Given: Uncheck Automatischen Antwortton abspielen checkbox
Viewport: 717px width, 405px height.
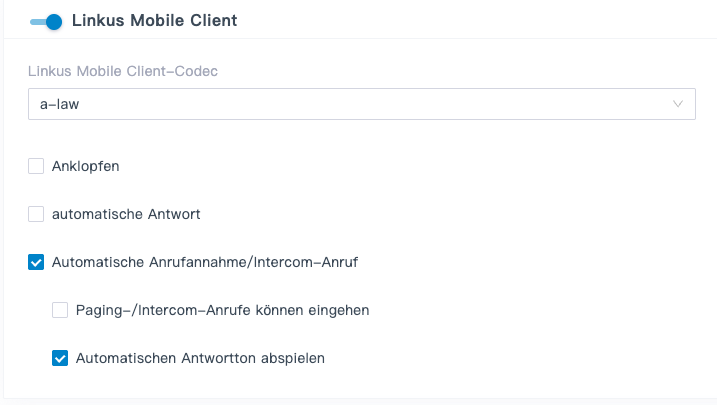Looking at the screenshot, I should click(x=60, y=358).
